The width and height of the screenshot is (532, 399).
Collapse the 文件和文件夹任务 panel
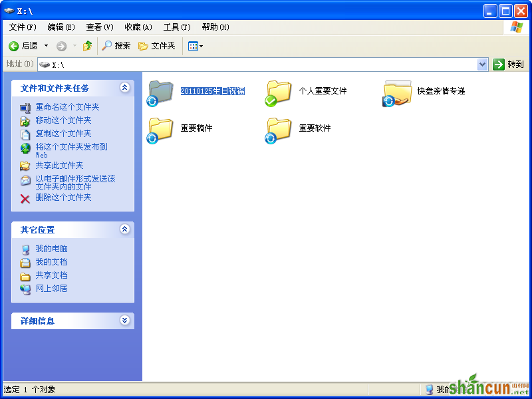(124, 88)
